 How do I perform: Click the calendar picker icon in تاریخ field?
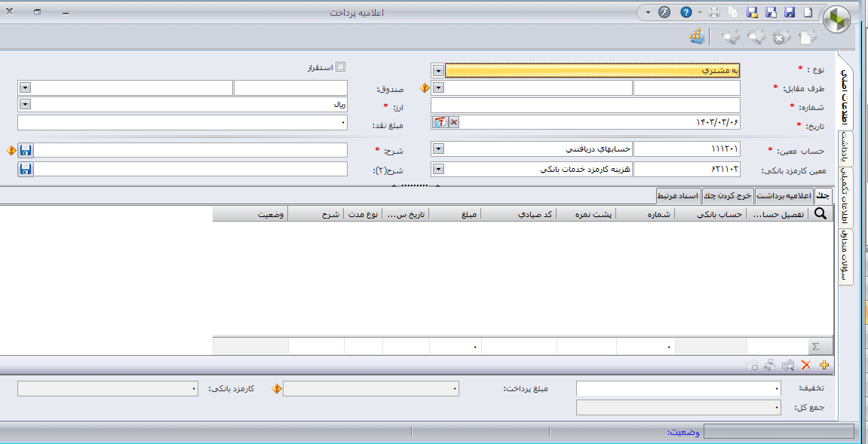click(440, 122)
